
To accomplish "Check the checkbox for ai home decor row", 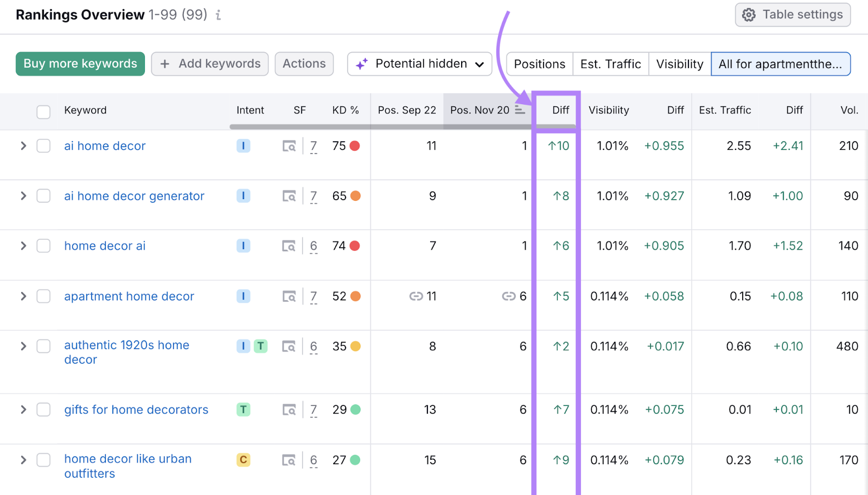I will click(43, 145).
